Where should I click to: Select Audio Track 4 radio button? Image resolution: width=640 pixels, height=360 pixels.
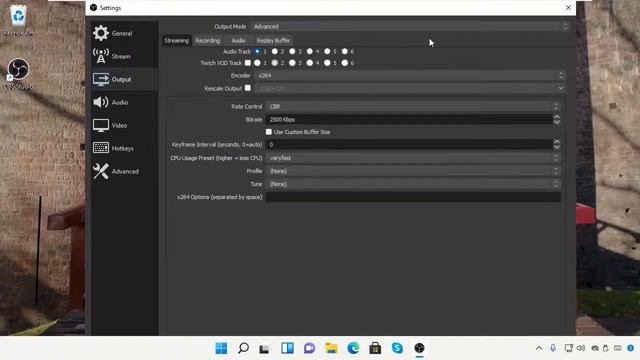pyautogui.click(x=310, y=51)
